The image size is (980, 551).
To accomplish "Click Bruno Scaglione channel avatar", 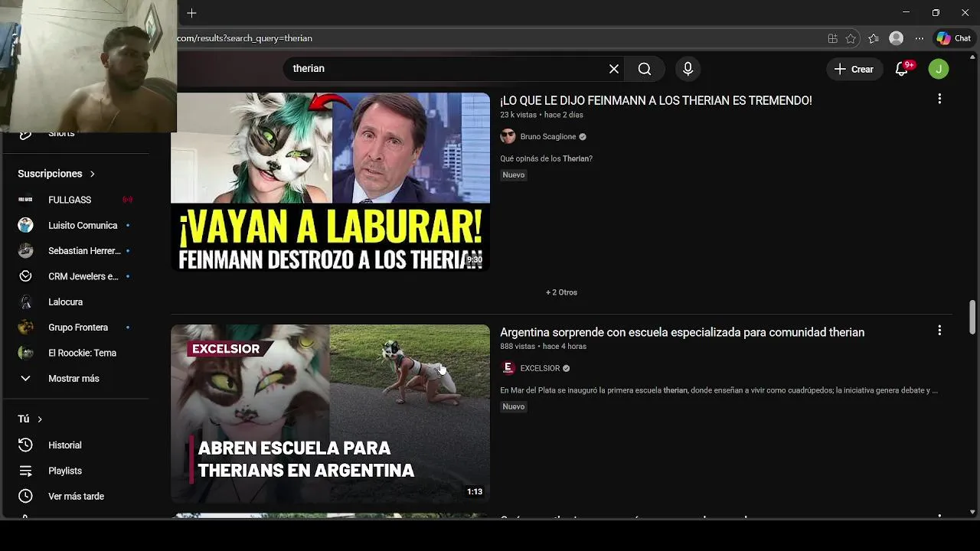I will (508, 136).
